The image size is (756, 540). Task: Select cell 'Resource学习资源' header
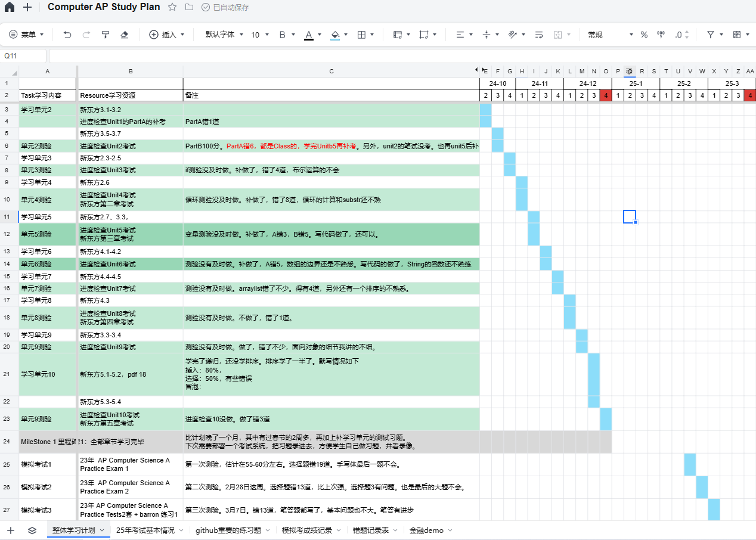pyautogui.click(x=131, y=95)
